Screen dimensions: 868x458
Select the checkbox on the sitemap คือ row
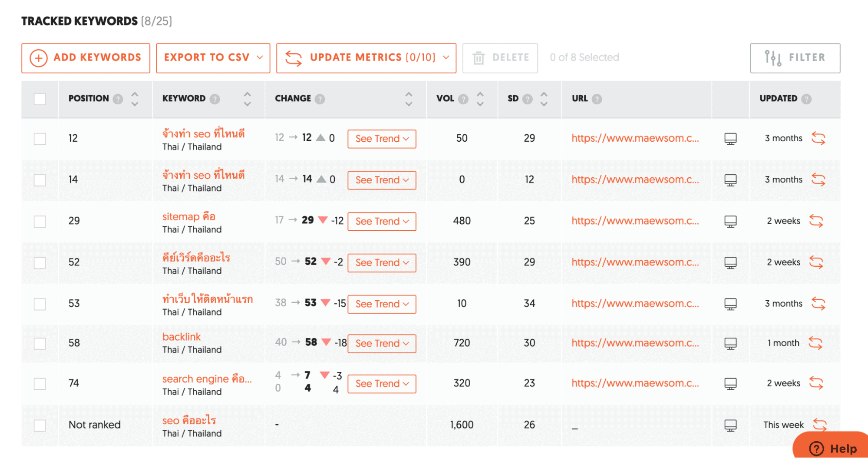tap(40, 221)
